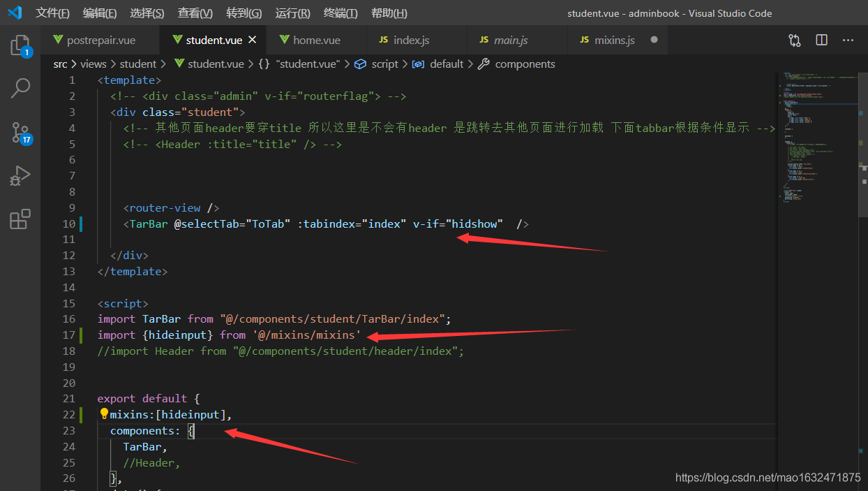Open the 终端(T) menu
The image size is (868, 491).
(x=341, y=13)
